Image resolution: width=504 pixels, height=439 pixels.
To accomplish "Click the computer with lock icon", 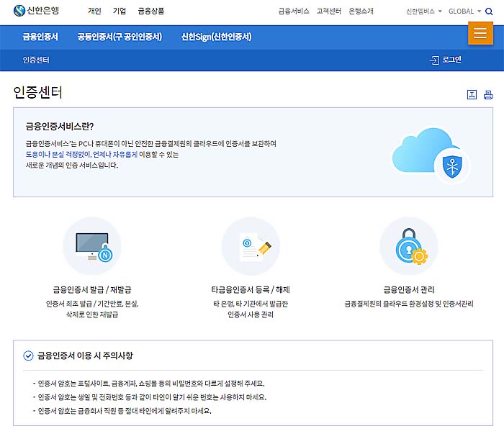I will pyautogui.click(x=92, y=246).
